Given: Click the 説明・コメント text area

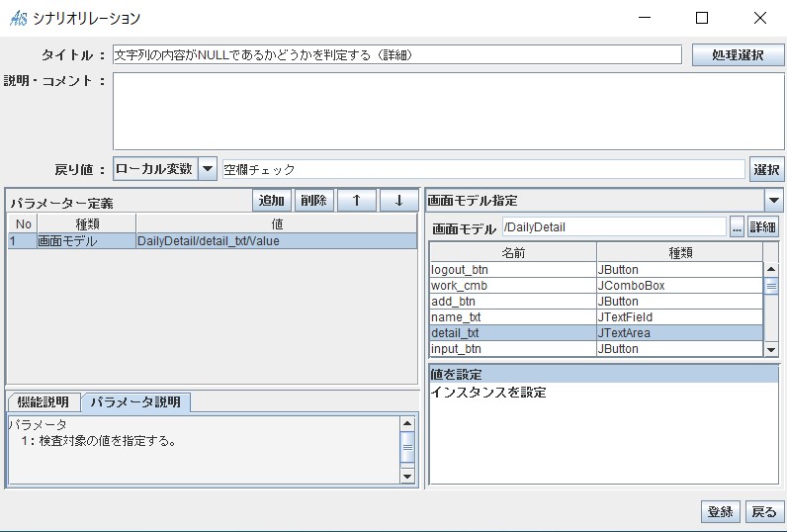Looking at the screenshot, I should click(x=448, y=111).
